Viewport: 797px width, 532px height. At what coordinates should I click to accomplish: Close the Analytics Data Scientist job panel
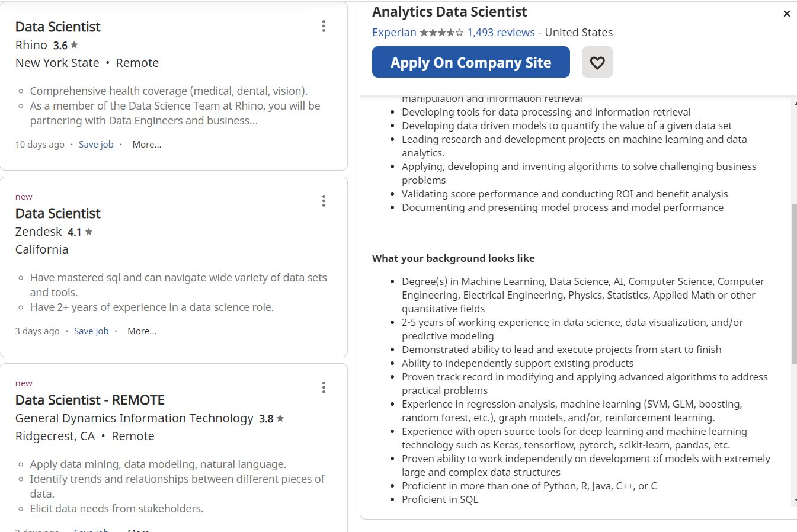786,14
